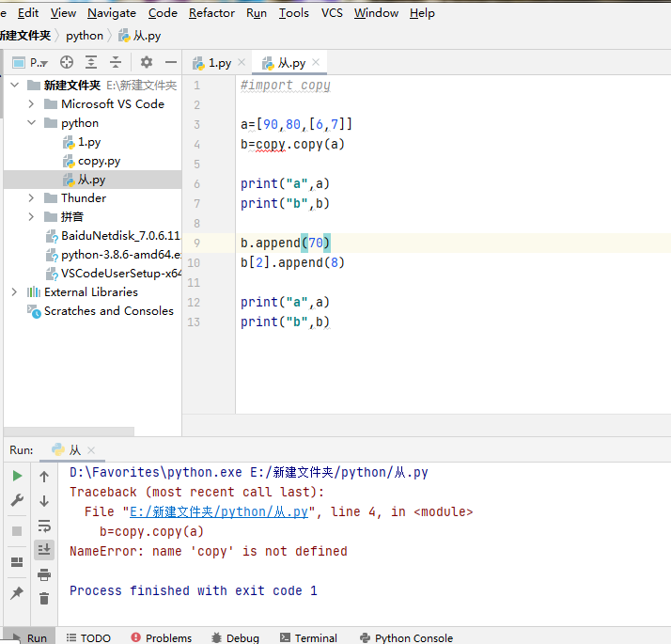671x644 pixels.
Task: Open the Python Console tool window
Action: pos(407,638)
